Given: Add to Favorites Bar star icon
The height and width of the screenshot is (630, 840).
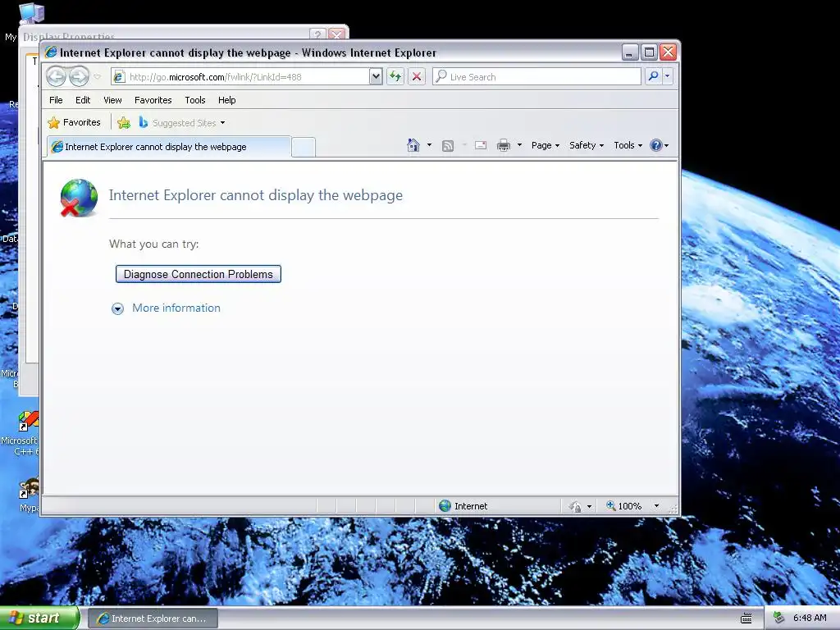Looking at the screenshot, I should pos(124,123).
